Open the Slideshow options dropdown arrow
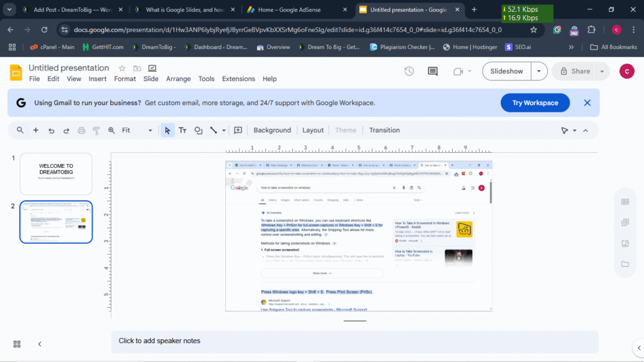 tap(539, 71)
